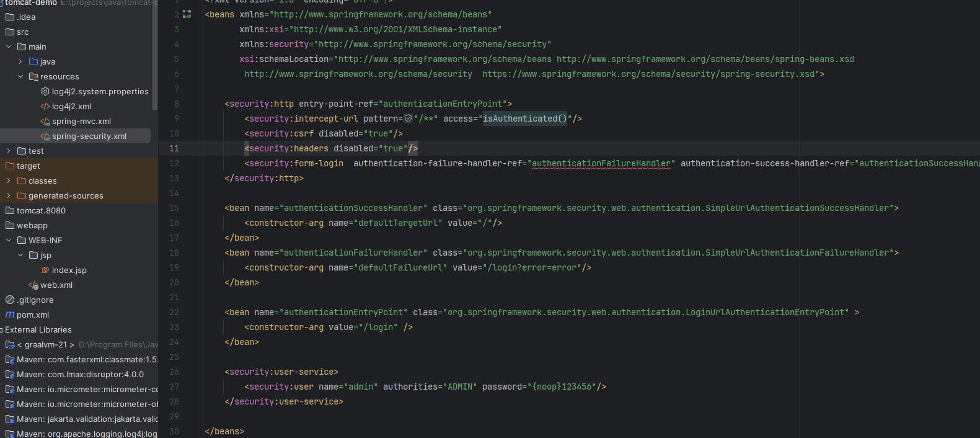Expand the java source folder

pos(20,61)
